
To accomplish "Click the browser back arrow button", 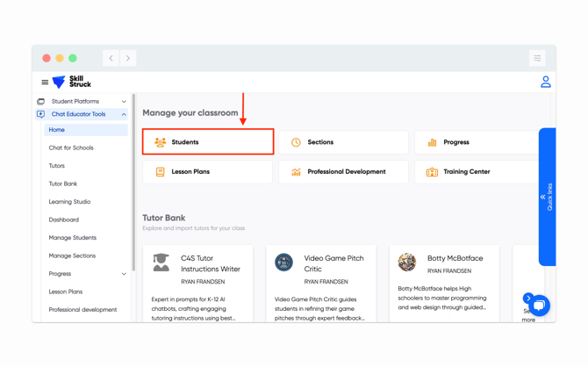I will (x=111, y=58).
